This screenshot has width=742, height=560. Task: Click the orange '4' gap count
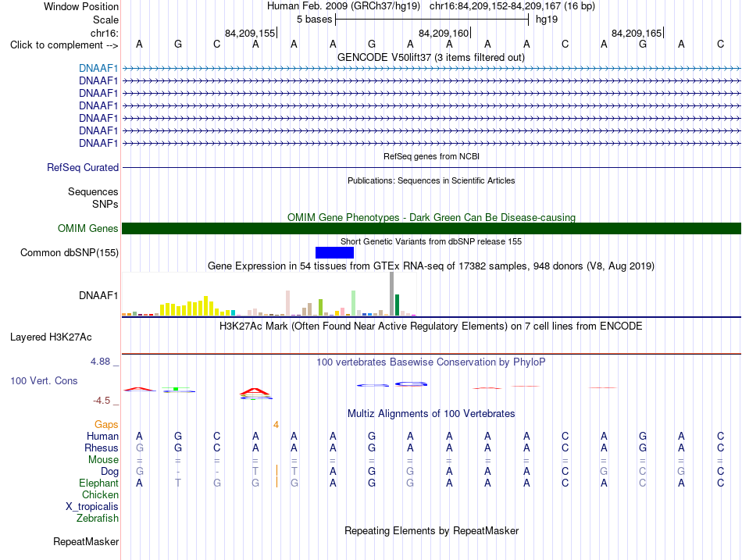pos(276,425)
